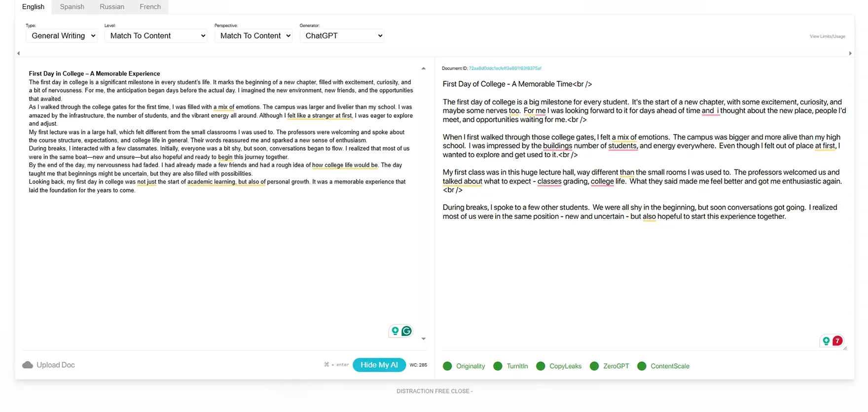Click underlined 'academic learning, but also of' phrase
868x412 pixels.
[226, 182]
